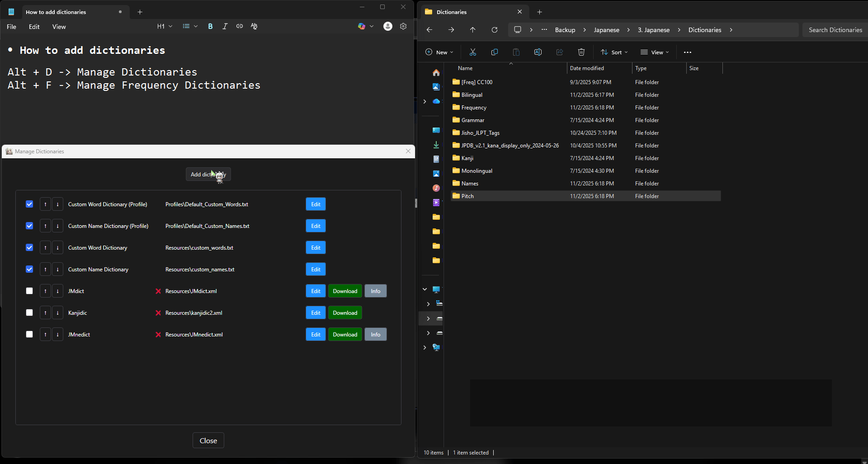Open the New dropdown in File Explorer
The height and width of the screenshot is (464, 868).
coord(439,52)
